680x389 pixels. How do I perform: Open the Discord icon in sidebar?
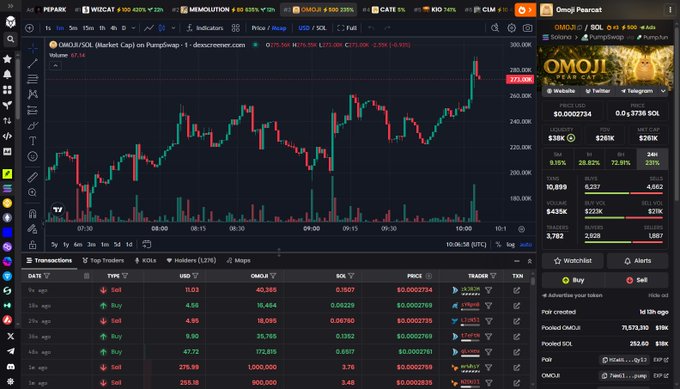click(10, 366)
